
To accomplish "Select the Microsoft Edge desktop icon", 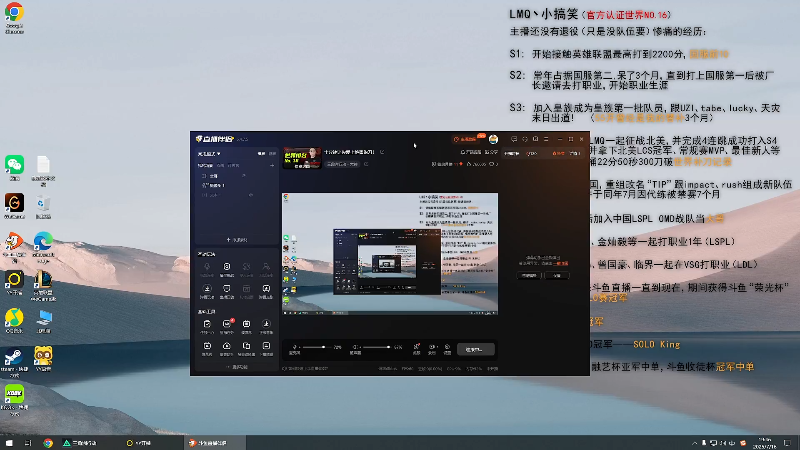I will 43,242.
